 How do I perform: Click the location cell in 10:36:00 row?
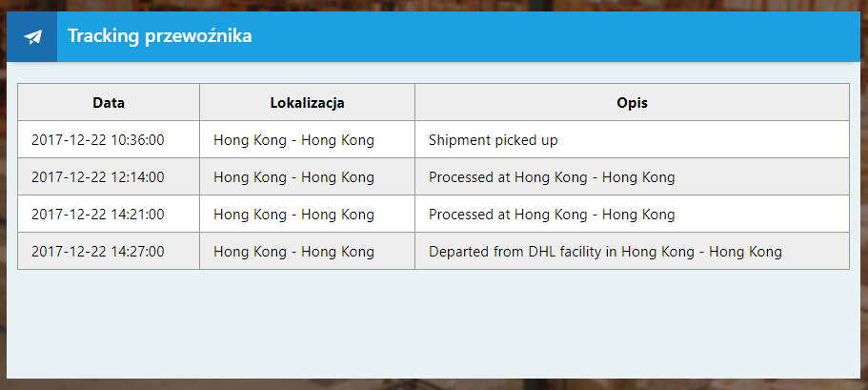click(x=293, y=140)
